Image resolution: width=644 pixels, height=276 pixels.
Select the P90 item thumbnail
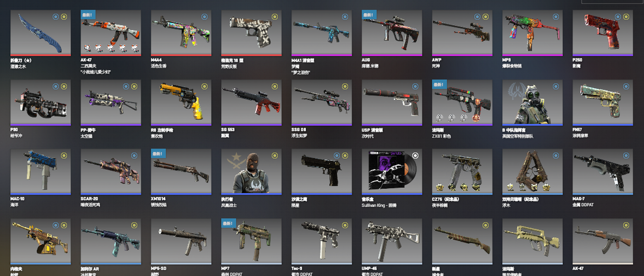coord(41,102)
